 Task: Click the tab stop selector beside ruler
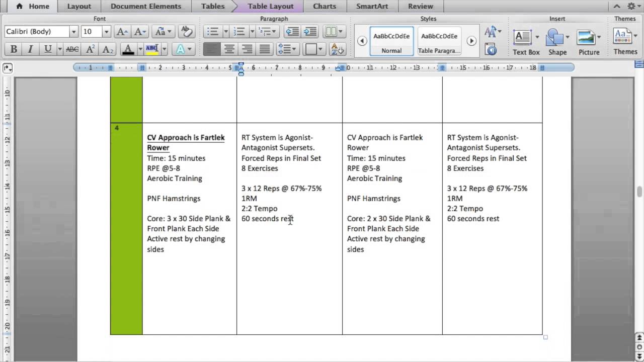[7, 67]
